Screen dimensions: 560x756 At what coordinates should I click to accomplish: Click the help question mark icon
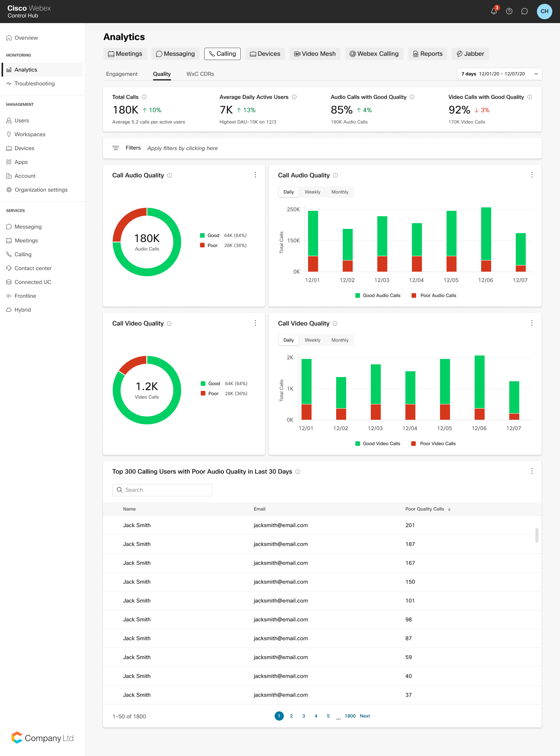509,12
